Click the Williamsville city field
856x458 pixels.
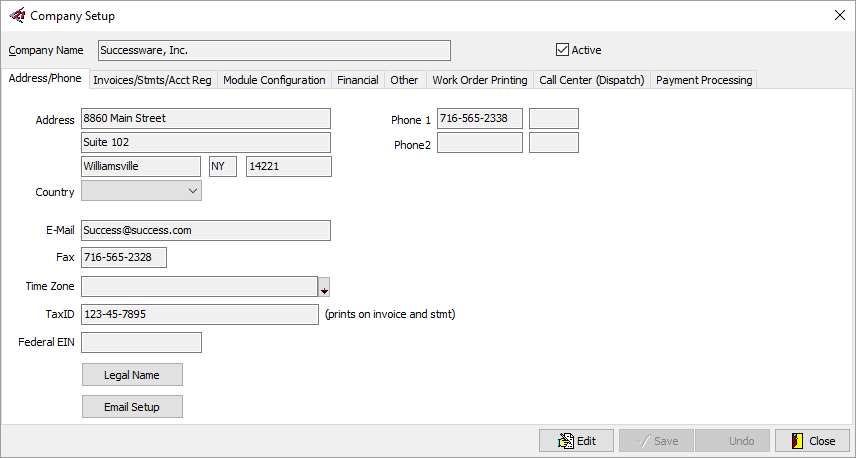(x=141, y=166)
